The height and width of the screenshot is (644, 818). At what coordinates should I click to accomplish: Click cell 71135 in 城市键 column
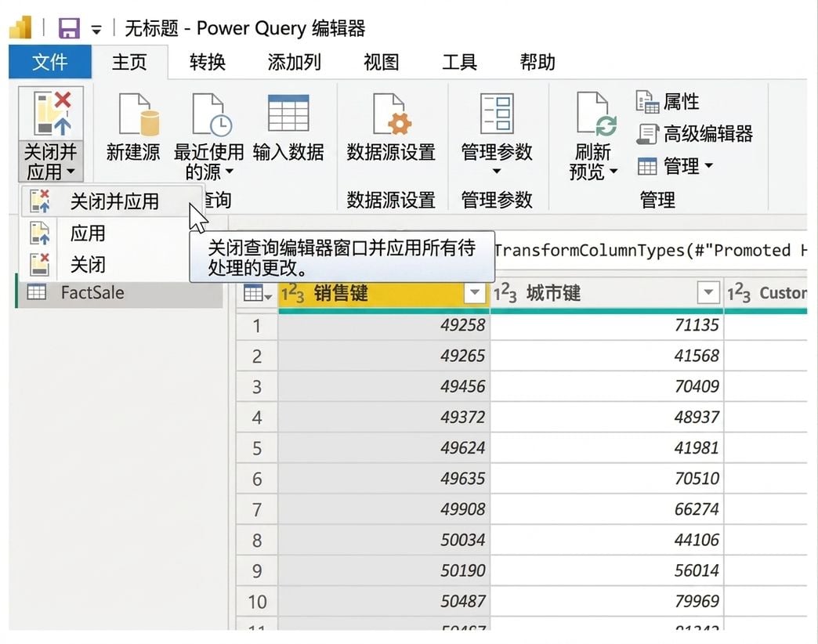[606, 325]
